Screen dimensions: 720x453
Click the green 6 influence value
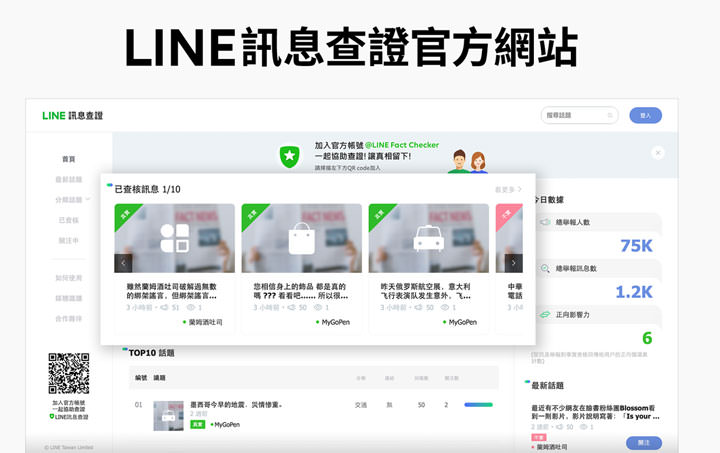pyautogui.click(x=647, y=338)
